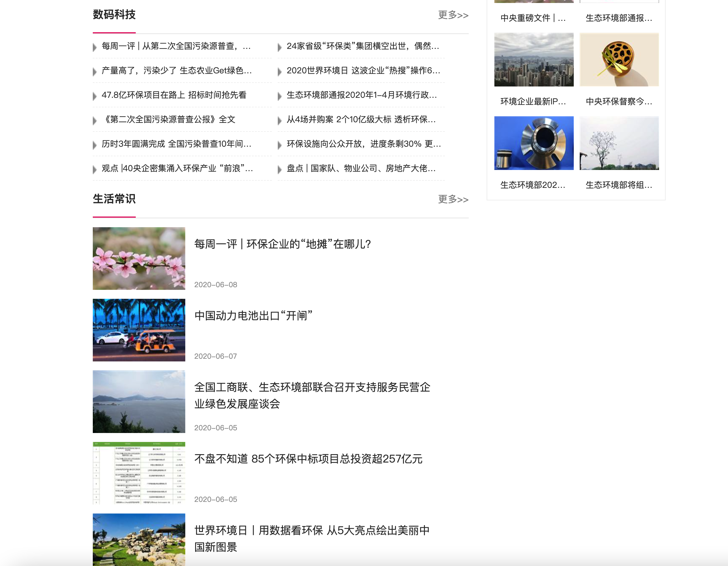Click arrow bullet beside 盘点丨国家队、物业公司
This screenshot has width=728, height=566.
click(x=280, y=169)
